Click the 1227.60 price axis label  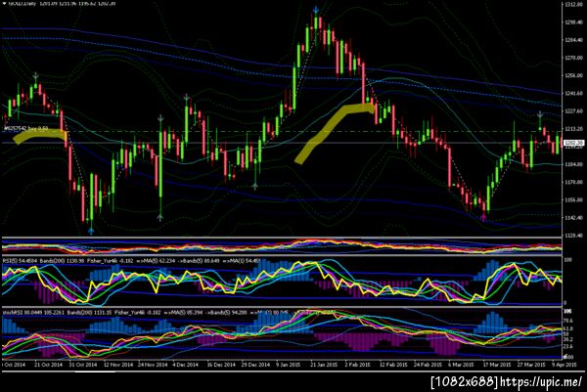pyautogui.click(x=574, y=111)
